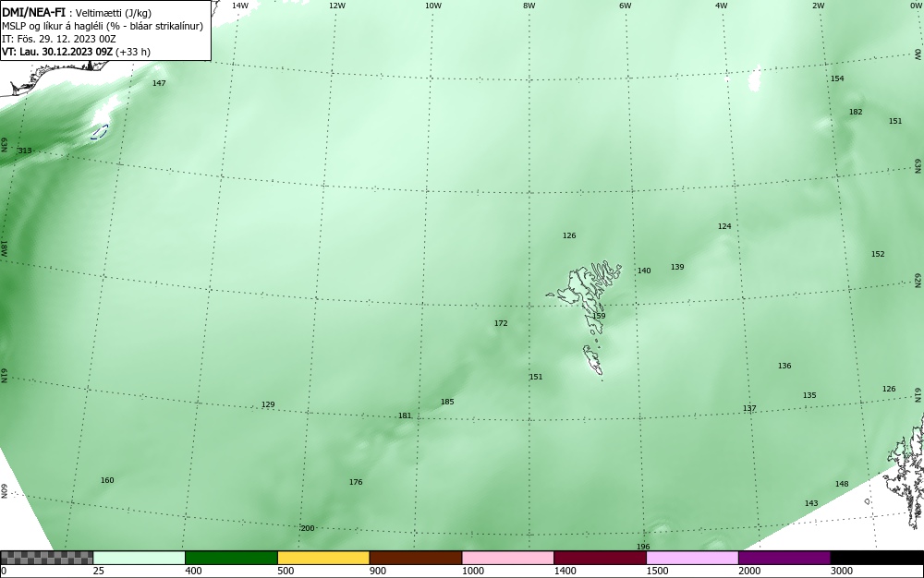
Task: Click the light green 25-400 legend swatch
Action: pyautogui.click(x=140, y=558)
